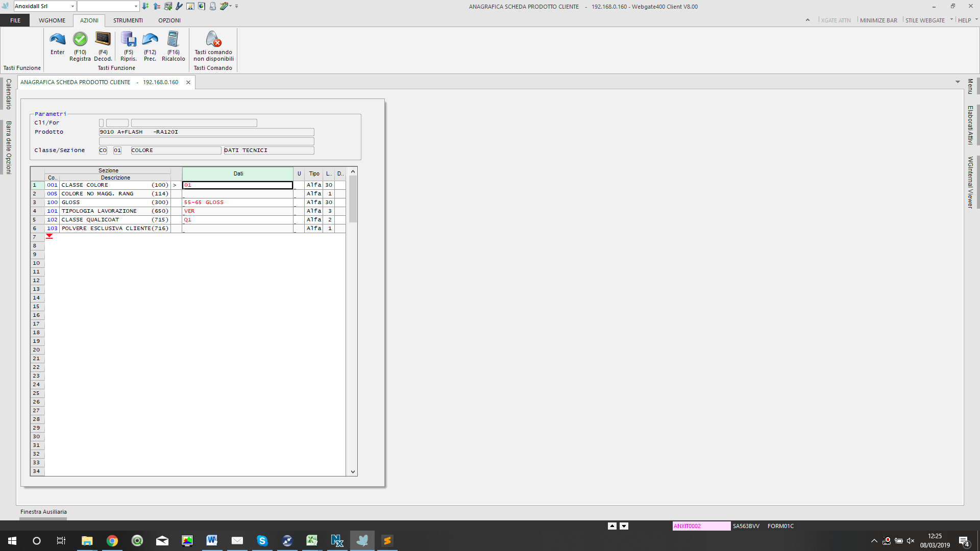Open the FILE menu
Image resolution: width=980 pixels, height=551 pixels.
[x=15, y=20]
